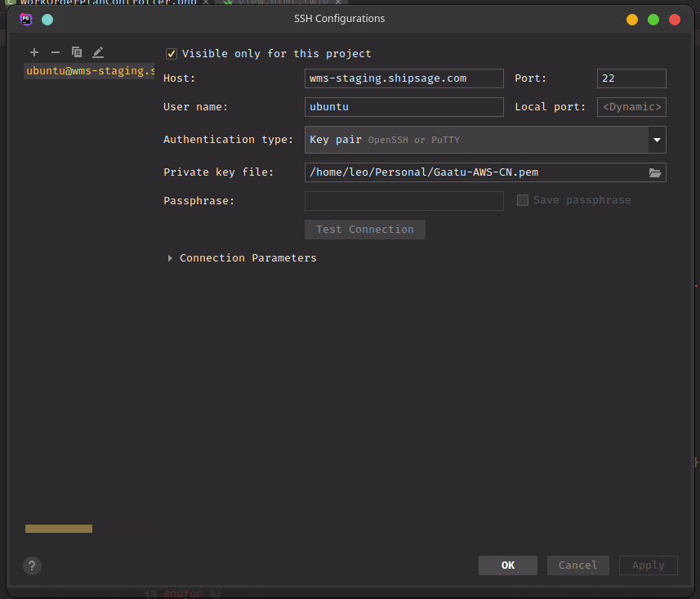Confirm with the OK button

tap(507, 565)
